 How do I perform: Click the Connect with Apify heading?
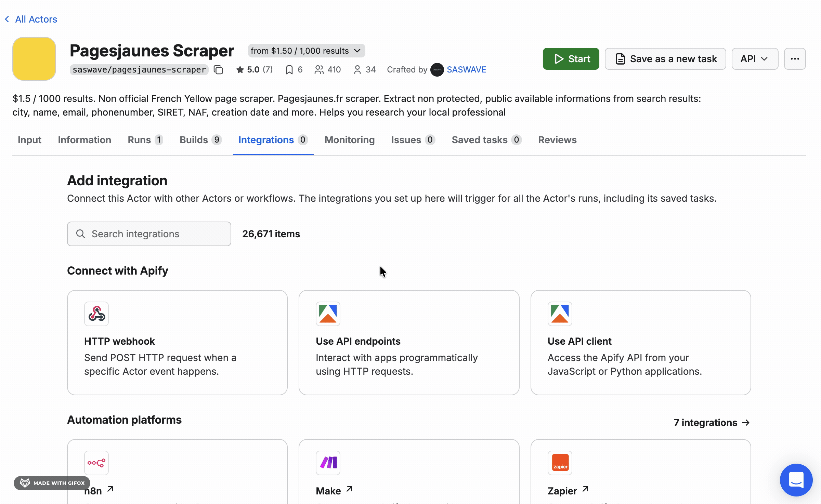tap(118, 270)
